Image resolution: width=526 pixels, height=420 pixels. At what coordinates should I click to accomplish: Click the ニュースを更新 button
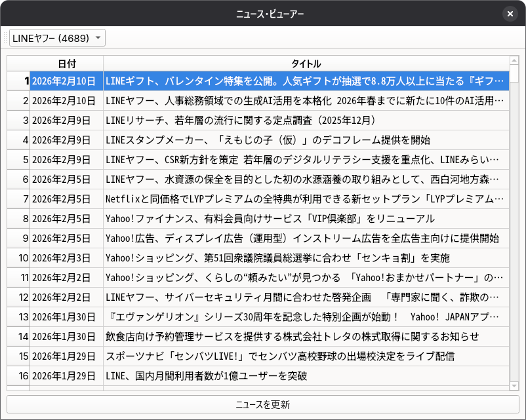[x=262, y=404]
